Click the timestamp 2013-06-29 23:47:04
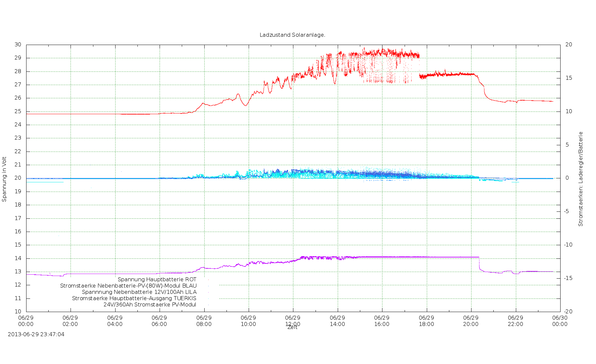 coord(36,335)
